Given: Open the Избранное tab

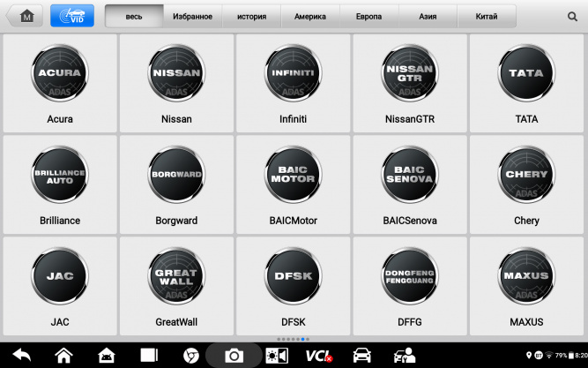Looking at the screenshot, I should [193, 16].
